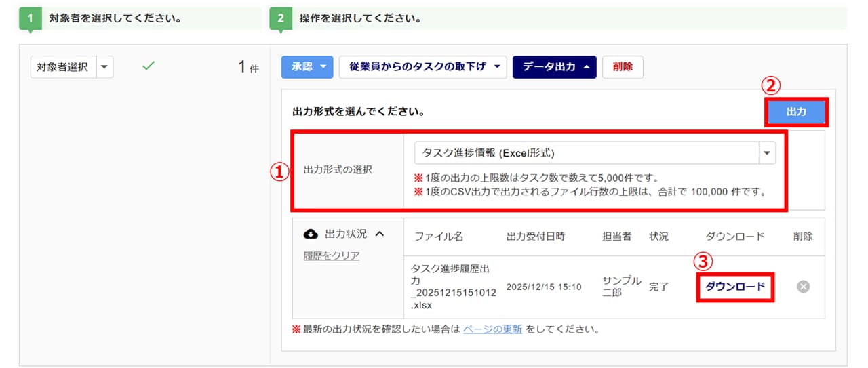Click the green step 1 badge

click(x=31, y=18)
